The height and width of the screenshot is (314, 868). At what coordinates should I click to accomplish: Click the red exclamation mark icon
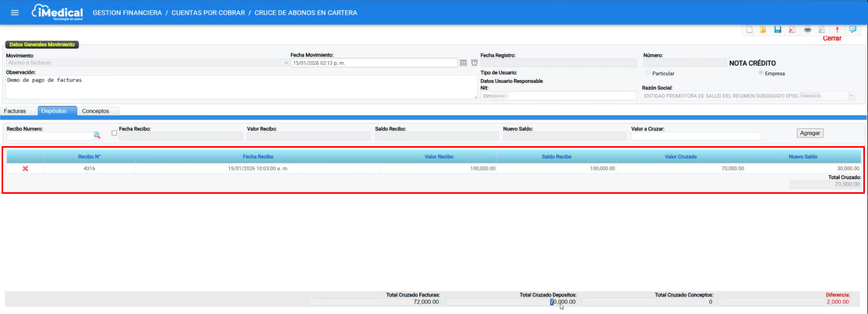click(837, 30)
